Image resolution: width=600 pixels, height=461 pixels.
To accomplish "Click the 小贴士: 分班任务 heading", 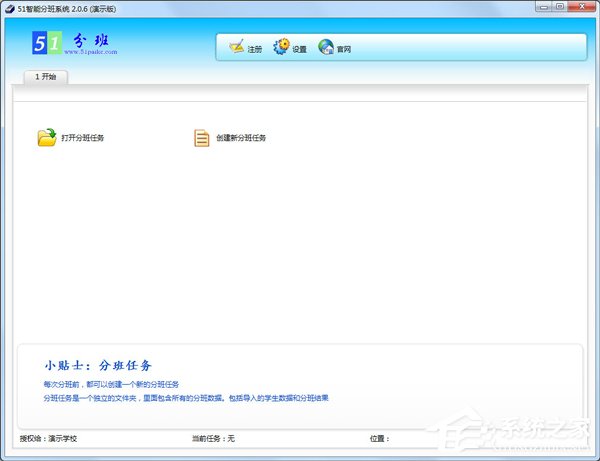I will pyautogui.click(x=98, y=365).
